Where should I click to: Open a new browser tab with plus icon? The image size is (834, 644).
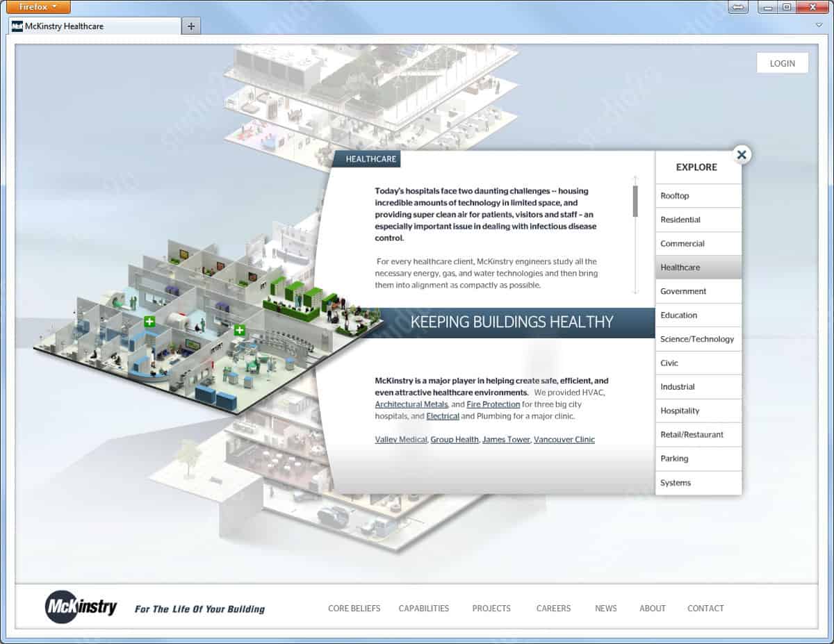coord(191,26)
